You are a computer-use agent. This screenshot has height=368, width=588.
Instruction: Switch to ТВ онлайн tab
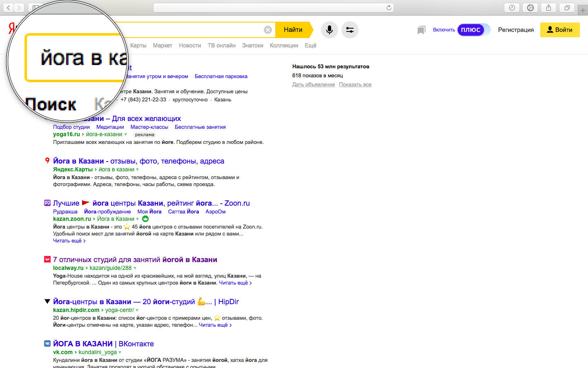pos(221,45)
